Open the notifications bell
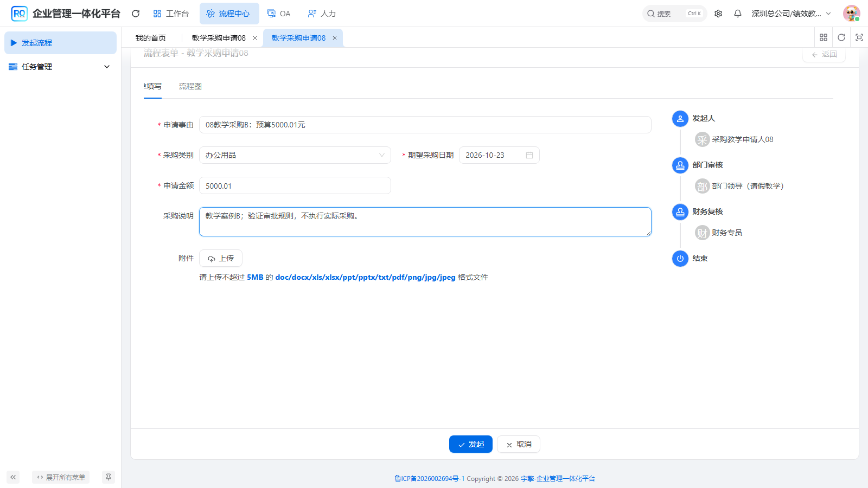 [738, 14]
